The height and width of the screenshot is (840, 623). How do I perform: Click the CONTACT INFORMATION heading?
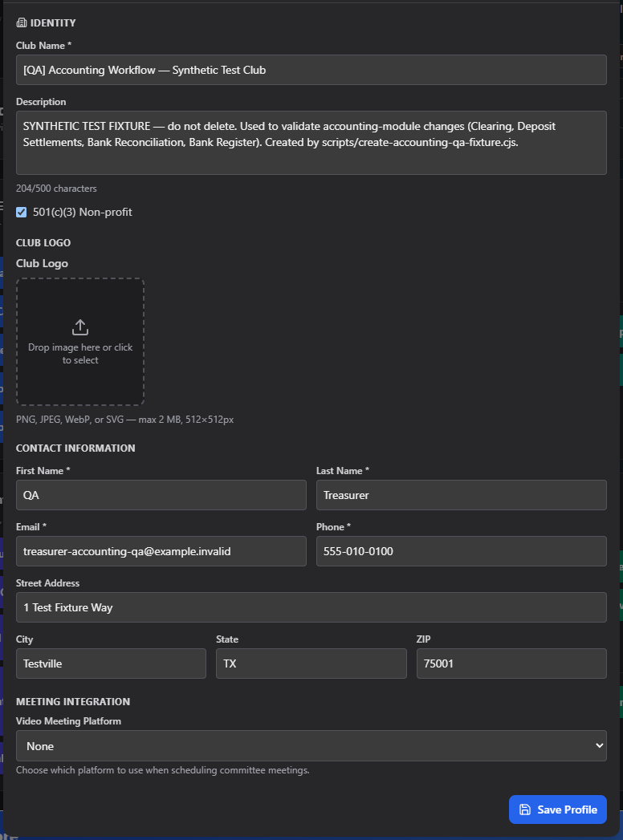[75, 448]
